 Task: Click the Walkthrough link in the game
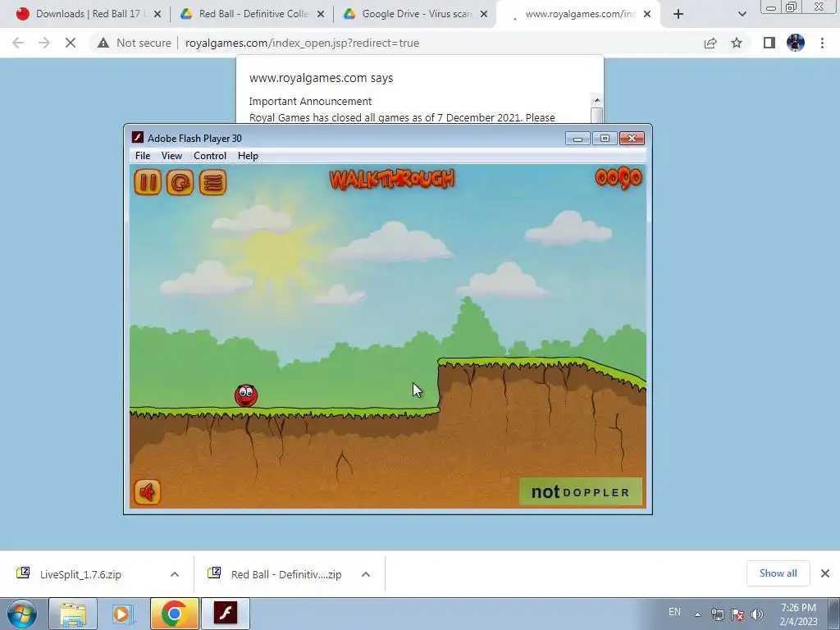pos(391,179)
